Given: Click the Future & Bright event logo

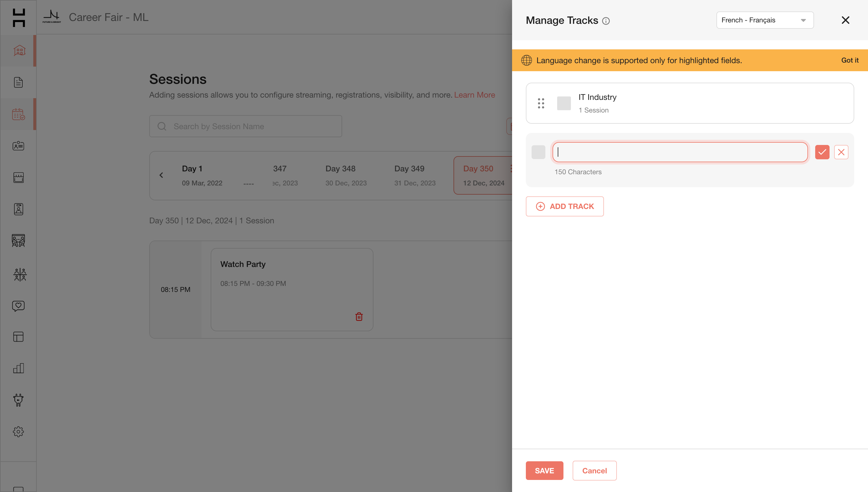Looking at the screenshot, I should (x=52, y=17).
